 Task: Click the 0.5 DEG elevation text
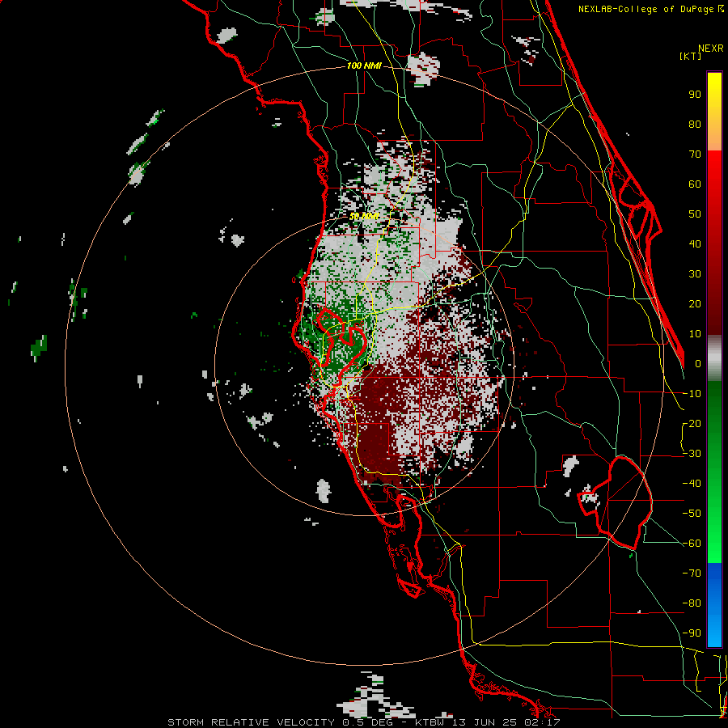click(x=367, y=722)
